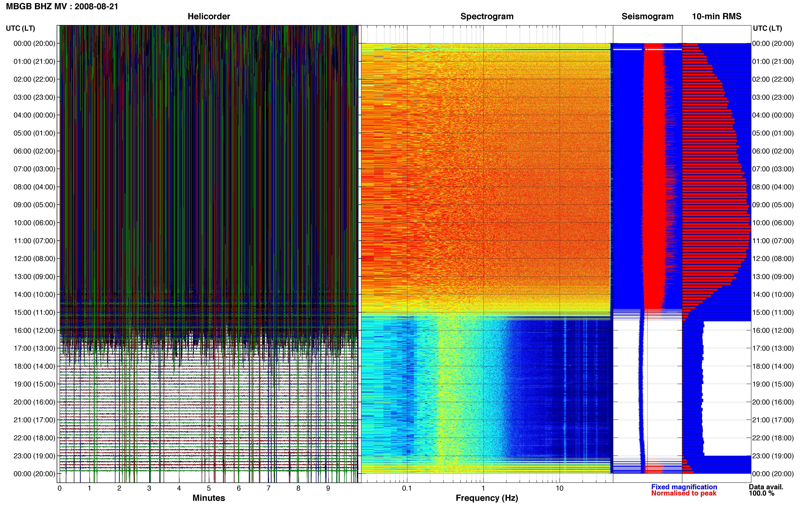This screenshot has height=508, width=812.
Task: Click the left '03:00 (23:00)' time label
Action: click(34, 97)
